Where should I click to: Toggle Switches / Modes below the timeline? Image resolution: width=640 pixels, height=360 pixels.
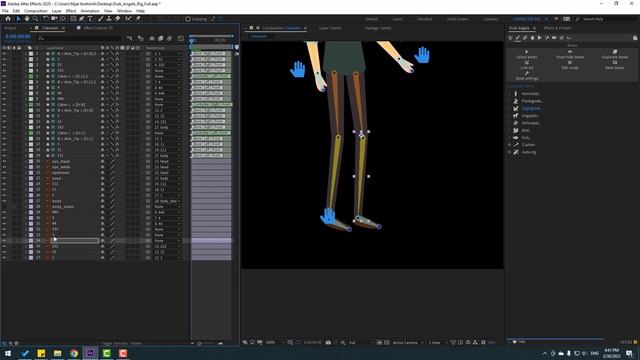(x=122, y=343)
